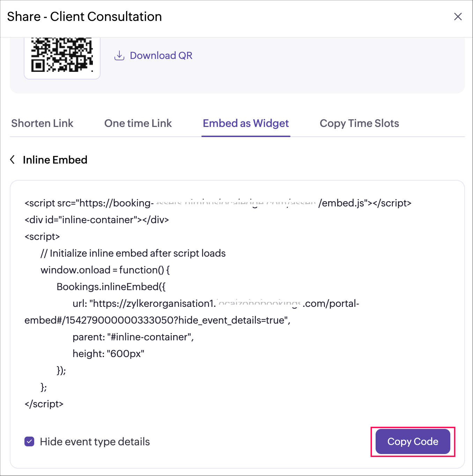Click the Bookings.inlineEmbed code line

pyautogui.click(x=111, y=287)
